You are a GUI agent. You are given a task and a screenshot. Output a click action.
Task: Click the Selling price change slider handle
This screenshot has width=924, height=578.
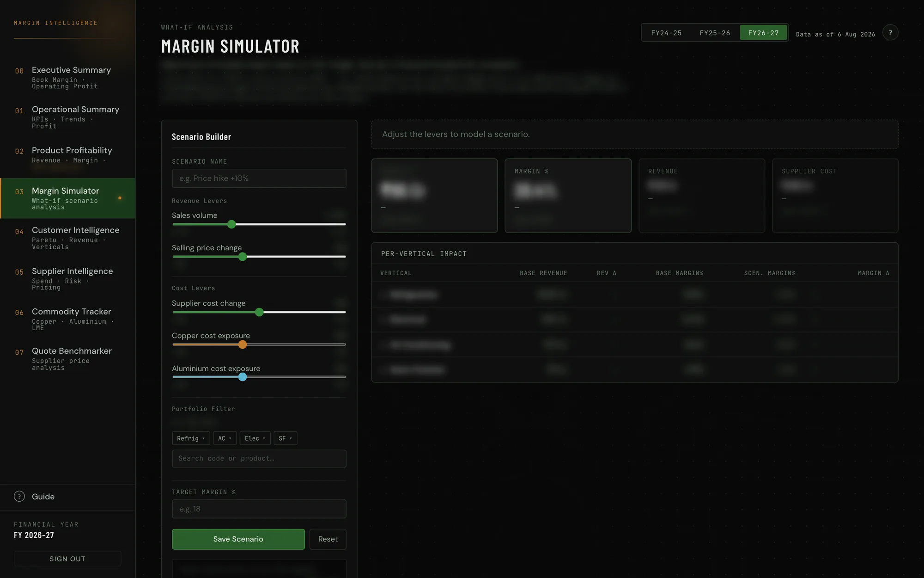coord(243,257)
